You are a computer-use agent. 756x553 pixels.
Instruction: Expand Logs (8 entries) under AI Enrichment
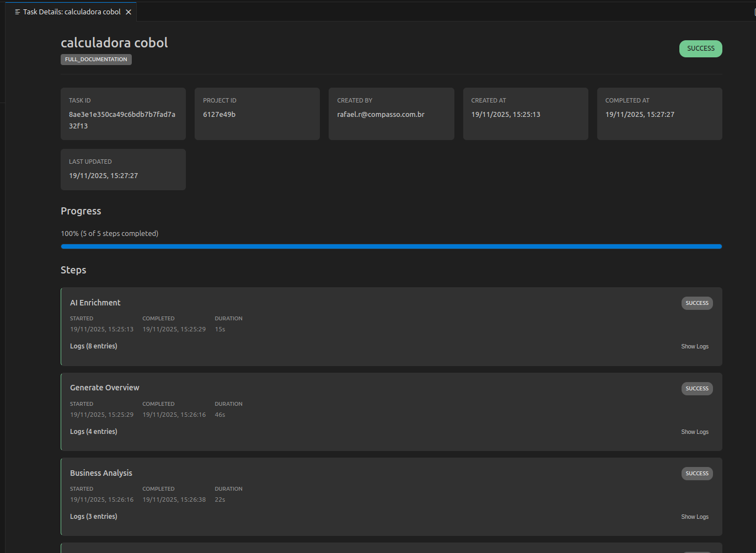click(93, 346)
